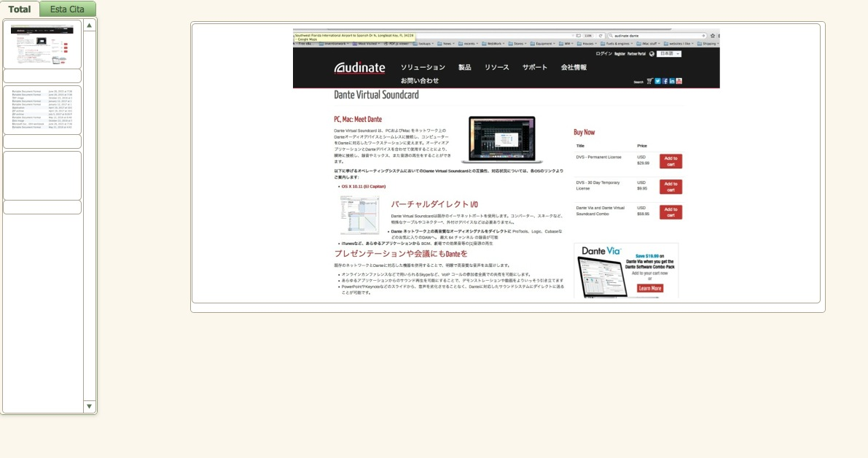
Task: Open the サポート navigation menu item
Action: [534, 68]
